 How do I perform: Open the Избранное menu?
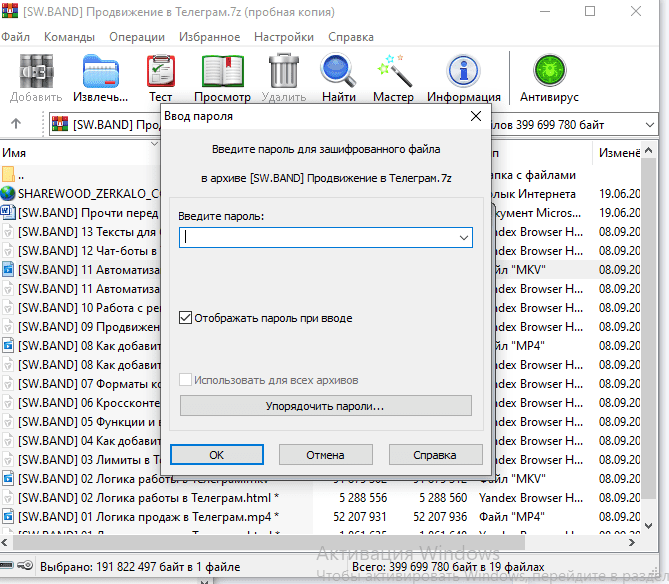(208, 37)
